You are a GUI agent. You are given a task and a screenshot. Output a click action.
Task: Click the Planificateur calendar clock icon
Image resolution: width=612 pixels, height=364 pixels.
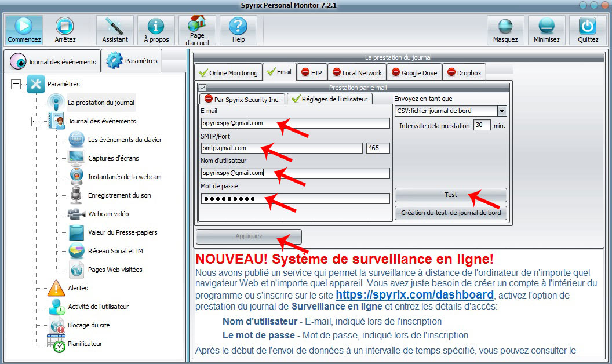[56, 344]
